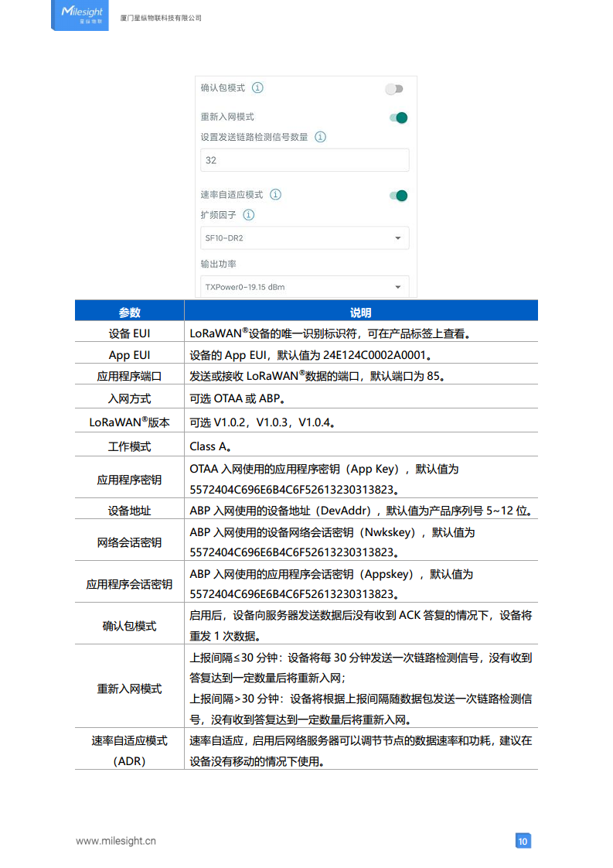
Task: Click description containing 24E124C0002A0001
Action: point(311,355)
